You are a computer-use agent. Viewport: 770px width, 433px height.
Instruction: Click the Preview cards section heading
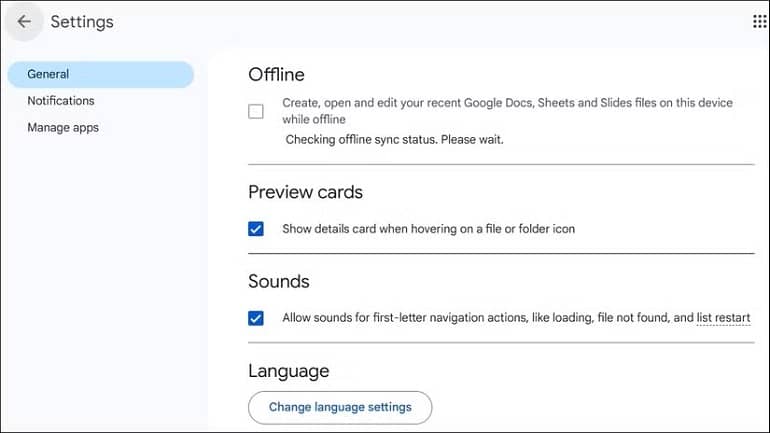(305, 192)
